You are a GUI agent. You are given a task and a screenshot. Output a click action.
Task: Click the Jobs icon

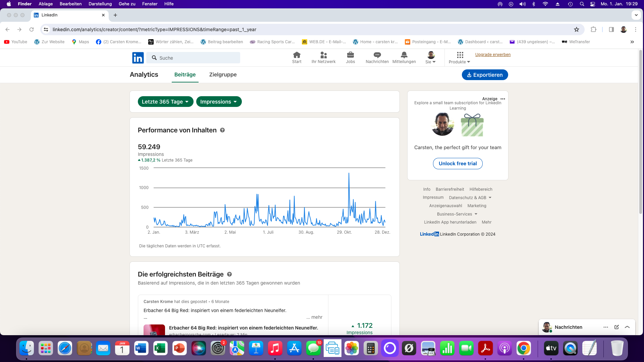pyautogui.click(x=350, y=57)
